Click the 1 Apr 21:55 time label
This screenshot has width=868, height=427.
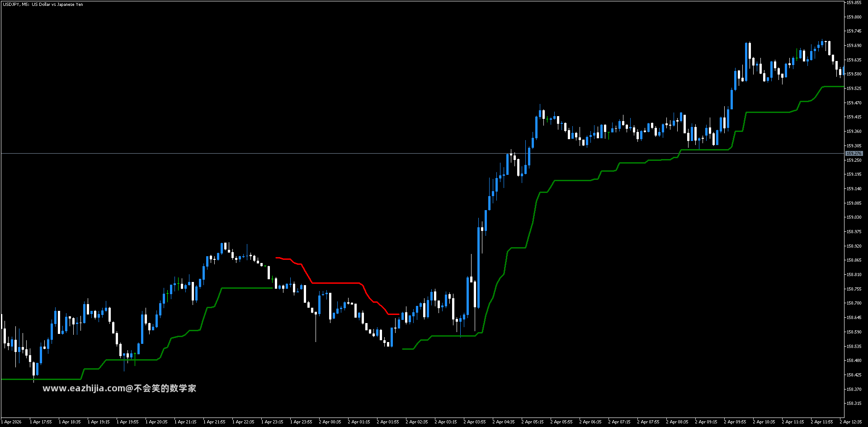214,422
